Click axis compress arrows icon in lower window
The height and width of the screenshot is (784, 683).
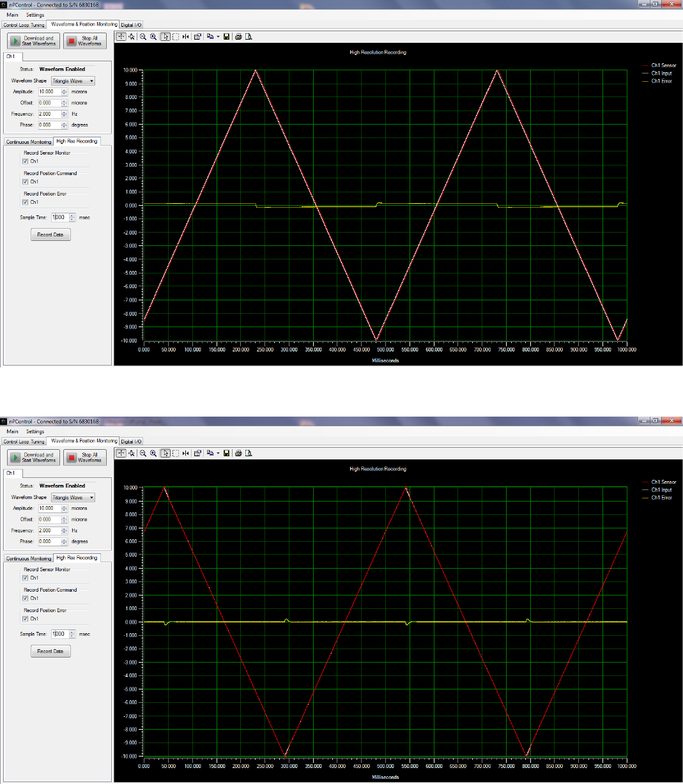[x=185, y=453]
